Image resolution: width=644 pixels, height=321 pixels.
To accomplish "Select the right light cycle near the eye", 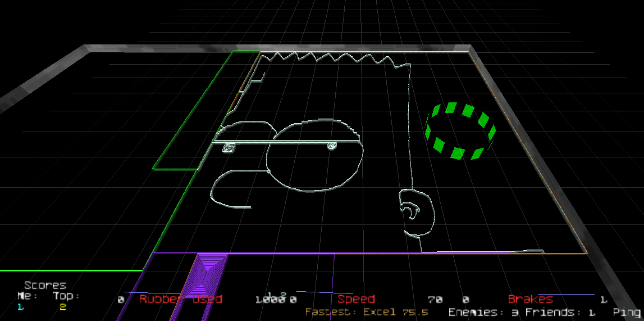I will pyautogui.click(x=332, y=146).
